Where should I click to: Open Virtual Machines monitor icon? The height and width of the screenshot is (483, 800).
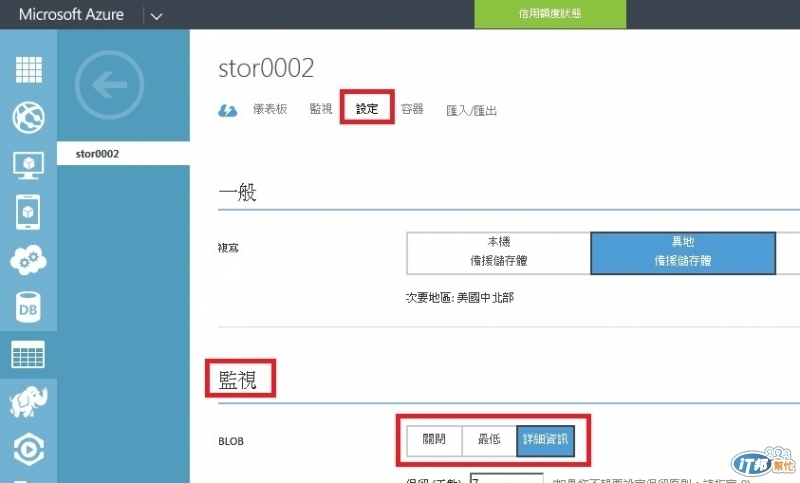(x=29, y=165)
